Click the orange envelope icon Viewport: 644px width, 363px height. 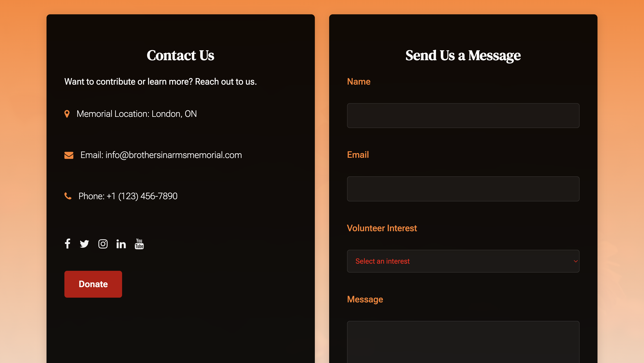coord(69,155)
